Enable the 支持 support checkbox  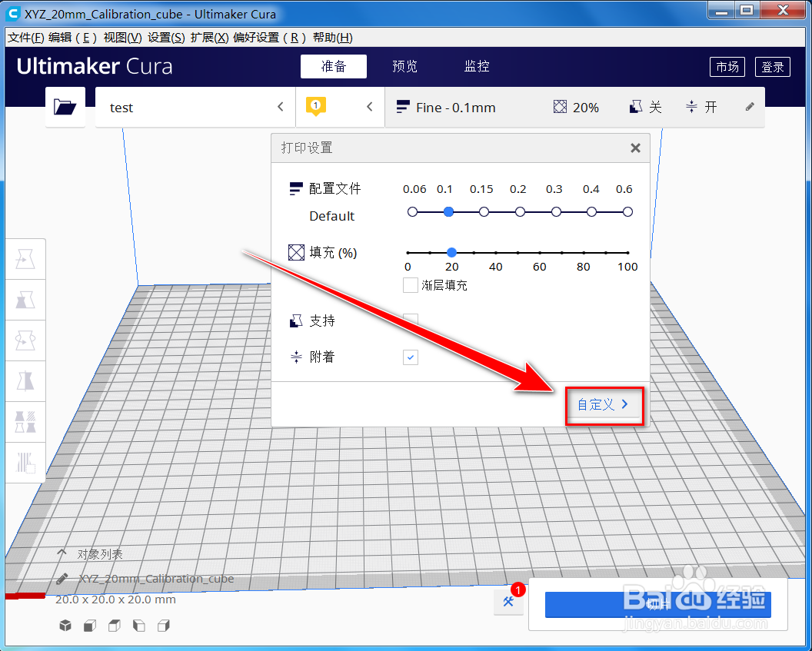pyautogui.click(x=410, y=321)
